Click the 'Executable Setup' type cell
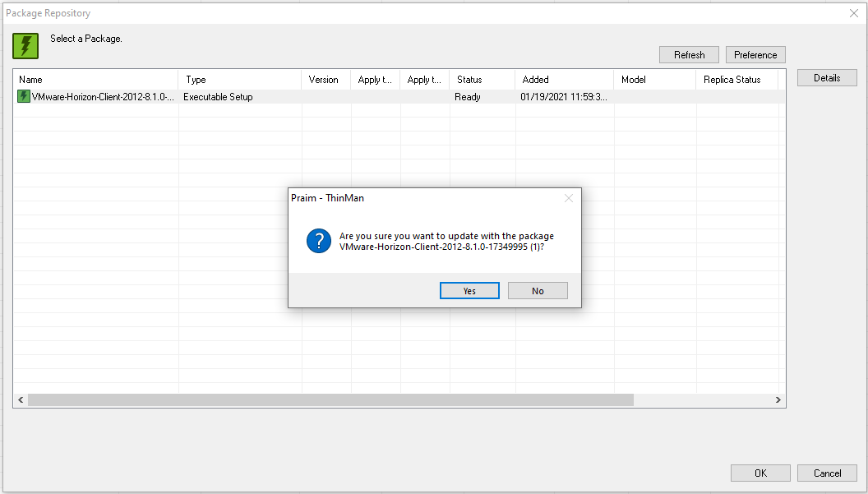Viewport: 868px width, 494px height. pos(218,97)
